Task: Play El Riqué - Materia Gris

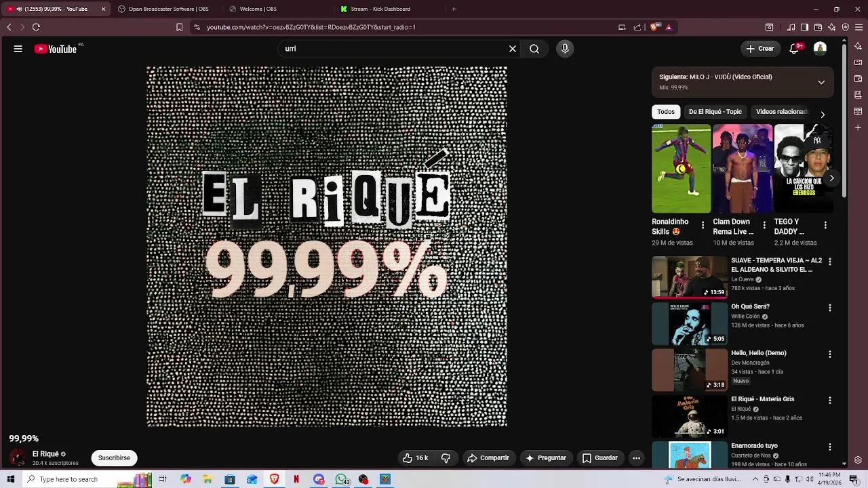Action: [690, 417]
